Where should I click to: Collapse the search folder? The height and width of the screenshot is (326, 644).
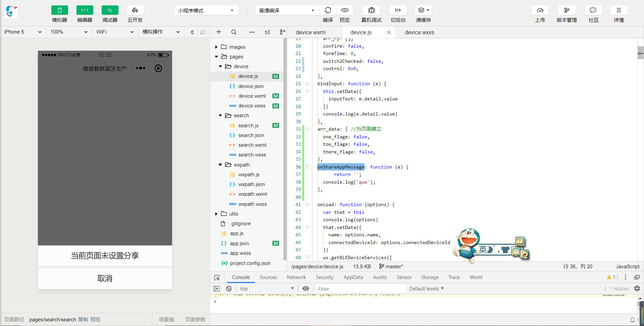(220, 115)
